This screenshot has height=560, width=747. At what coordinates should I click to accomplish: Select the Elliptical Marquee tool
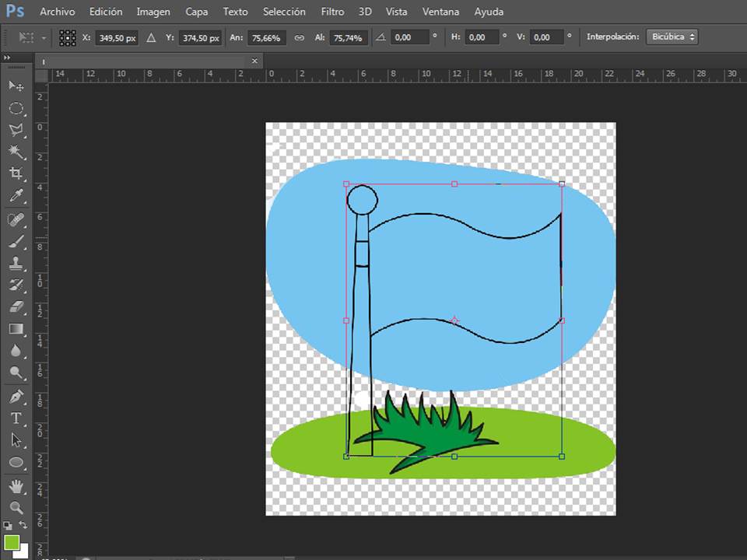[x=16, y=108]
